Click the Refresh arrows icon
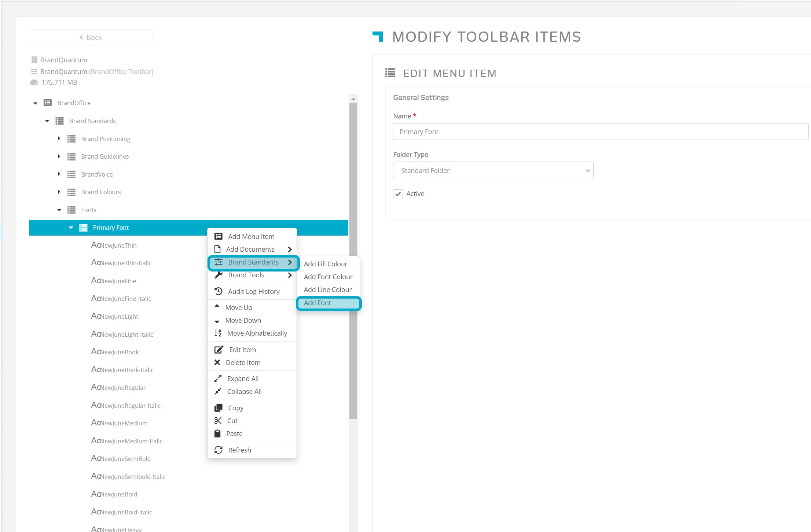Screen dimensions: 811x532 (x=219, y=450)
